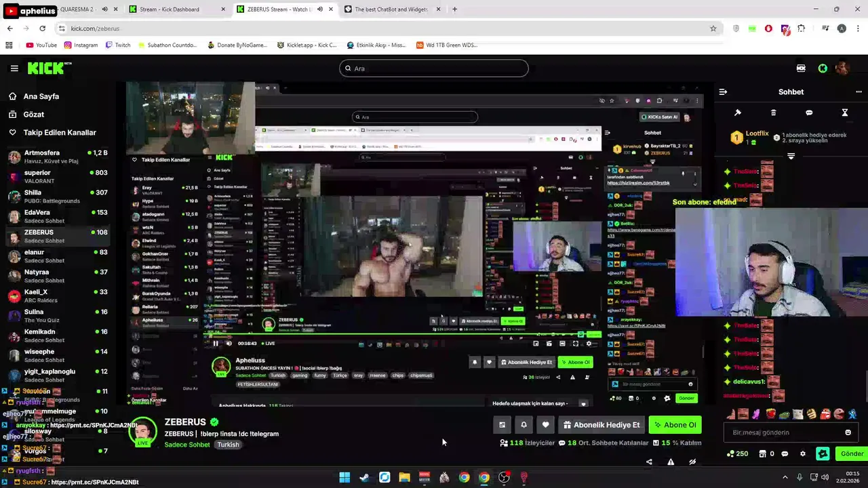
Task: Focus the Ara search field
Action: (434, 68)
